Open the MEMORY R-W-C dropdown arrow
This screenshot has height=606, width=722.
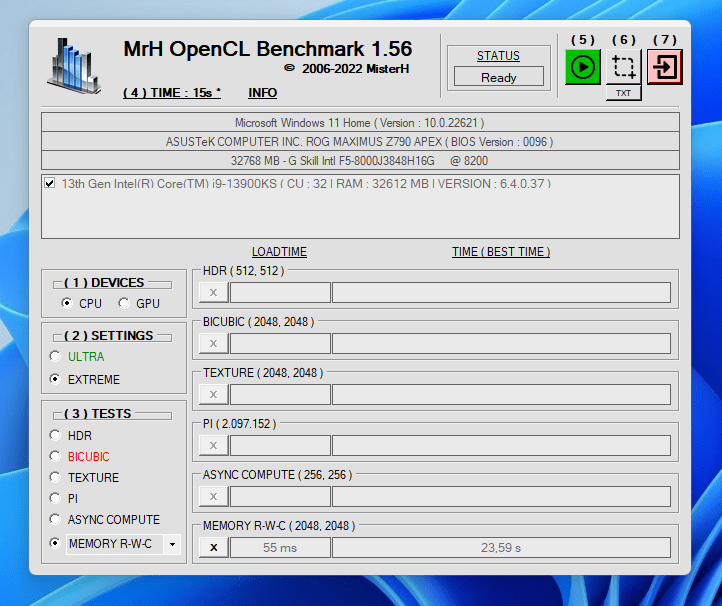(172, 544)
